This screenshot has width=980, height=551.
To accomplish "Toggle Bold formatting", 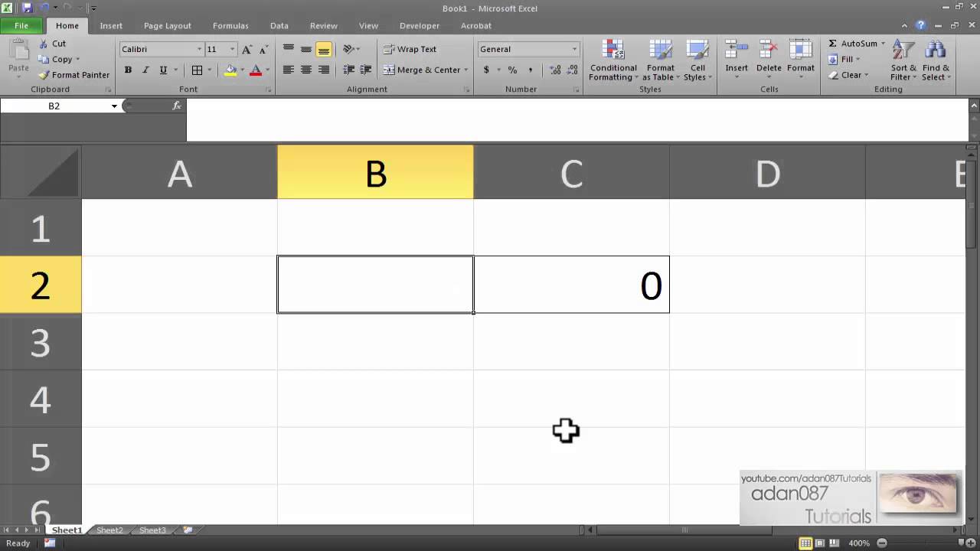I will click(128, 70).
